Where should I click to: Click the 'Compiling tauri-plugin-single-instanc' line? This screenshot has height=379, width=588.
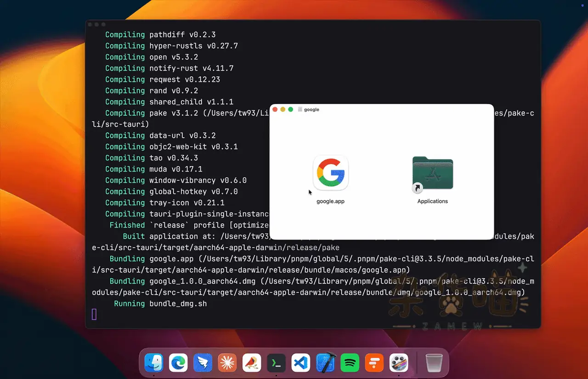pos(187,214)
